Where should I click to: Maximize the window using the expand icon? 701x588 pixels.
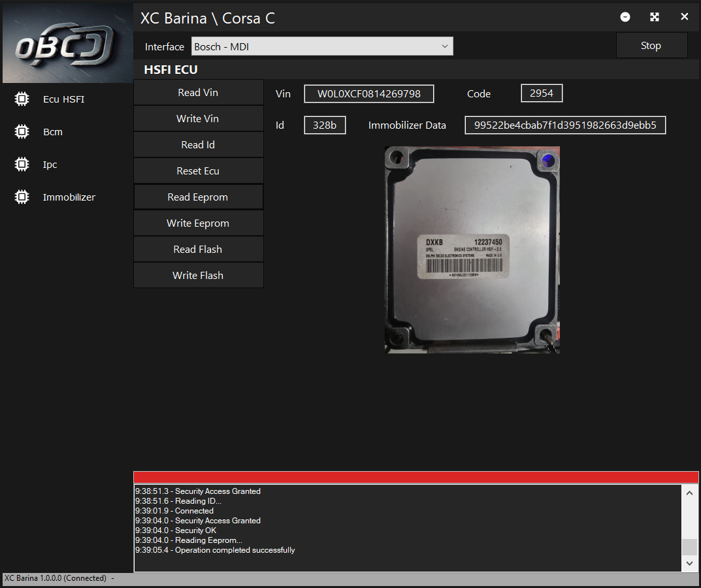click(x=655, y=17)
